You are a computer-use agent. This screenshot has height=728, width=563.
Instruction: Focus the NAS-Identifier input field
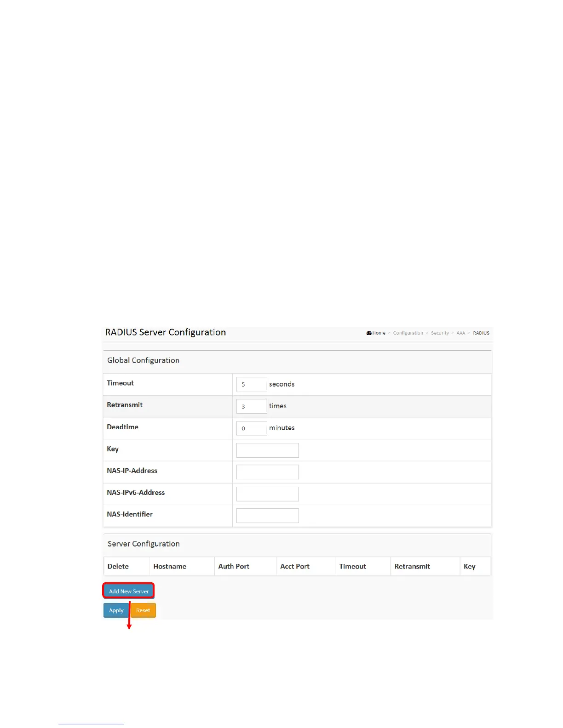268,516
